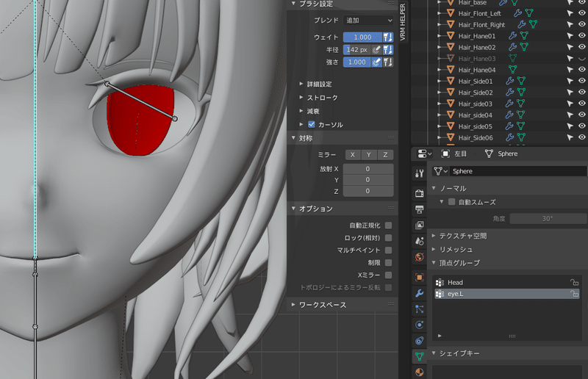Enable the 自動正規化 checkbox
The image size is (588, 379).
389,225
